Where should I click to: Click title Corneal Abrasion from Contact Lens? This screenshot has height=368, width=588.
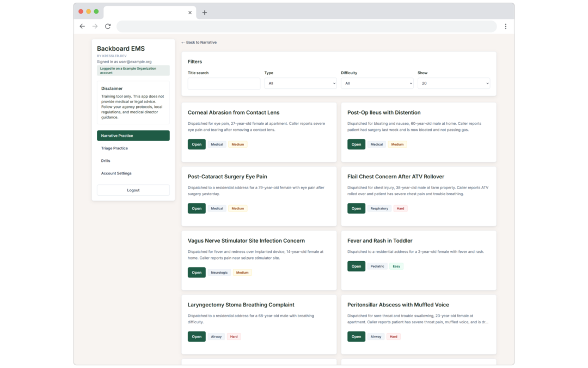(233, 113)
